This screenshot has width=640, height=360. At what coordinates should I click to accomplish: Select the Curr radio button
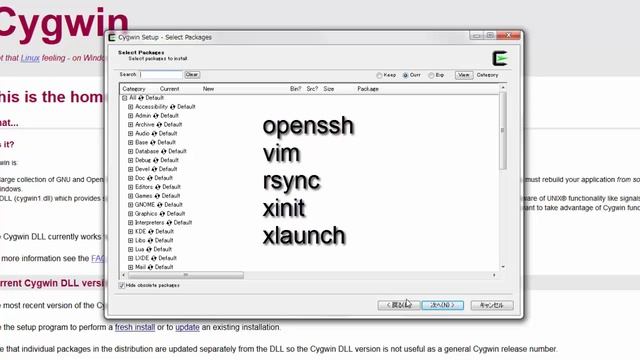coord(405,76)
